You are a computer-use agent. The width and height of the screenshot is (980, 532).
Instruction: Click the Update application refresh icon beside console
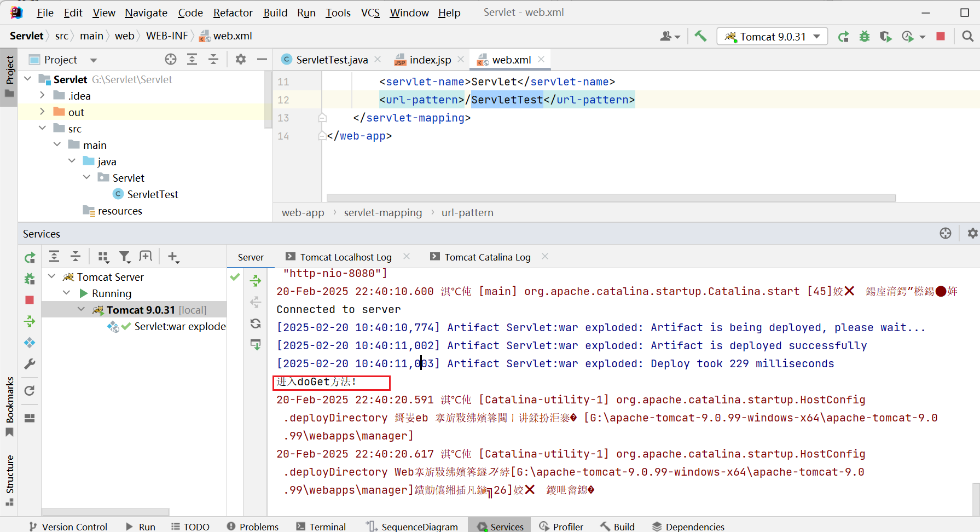pos(256,323)
